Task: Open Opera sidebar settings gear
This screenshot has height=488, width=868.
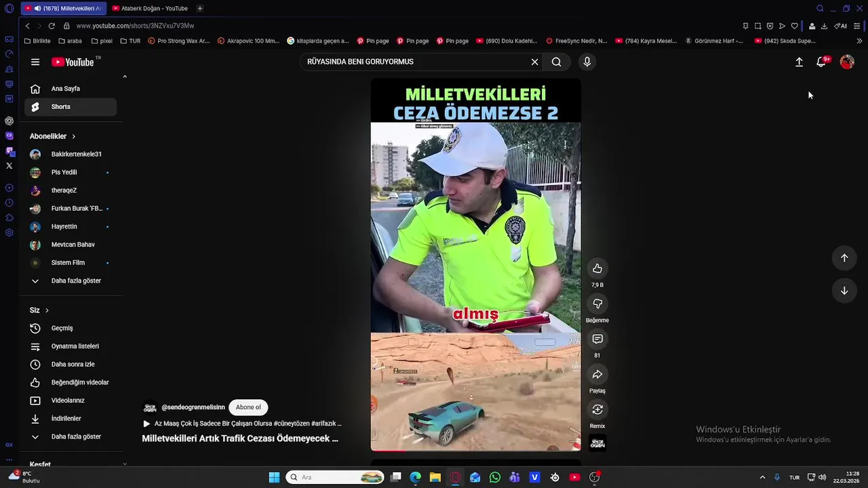Action: 9,232
